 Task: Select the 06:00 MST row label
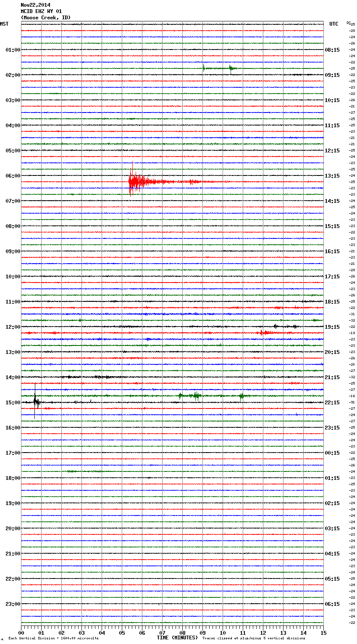[x=13, y=176]
